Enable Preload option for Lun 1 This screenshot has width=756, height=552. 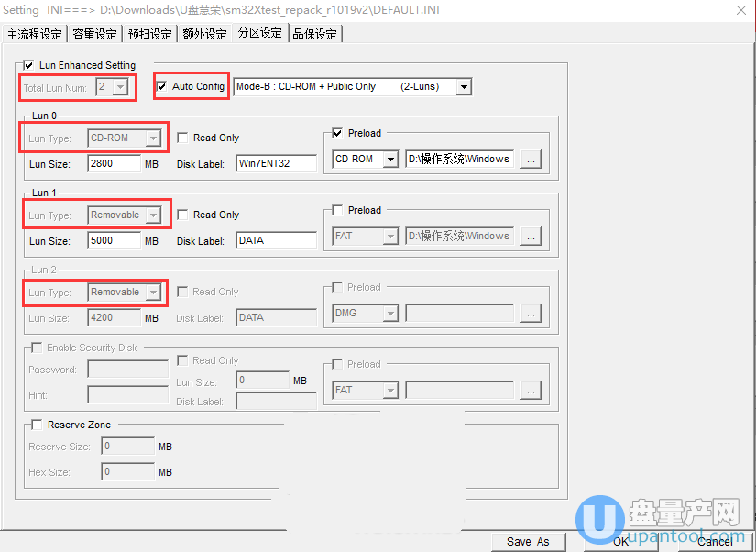pyautogui.click(x=336, y=210)
